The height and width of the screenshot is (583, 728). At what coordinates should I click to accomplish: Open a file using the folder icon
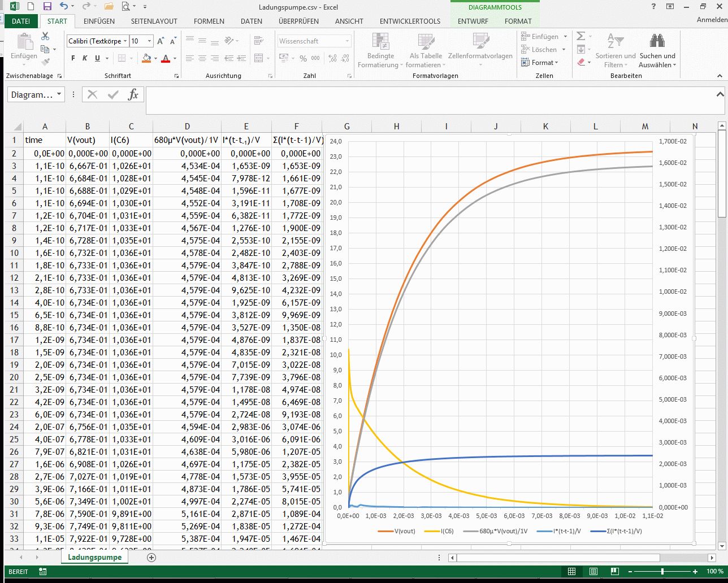click(109, 7)
